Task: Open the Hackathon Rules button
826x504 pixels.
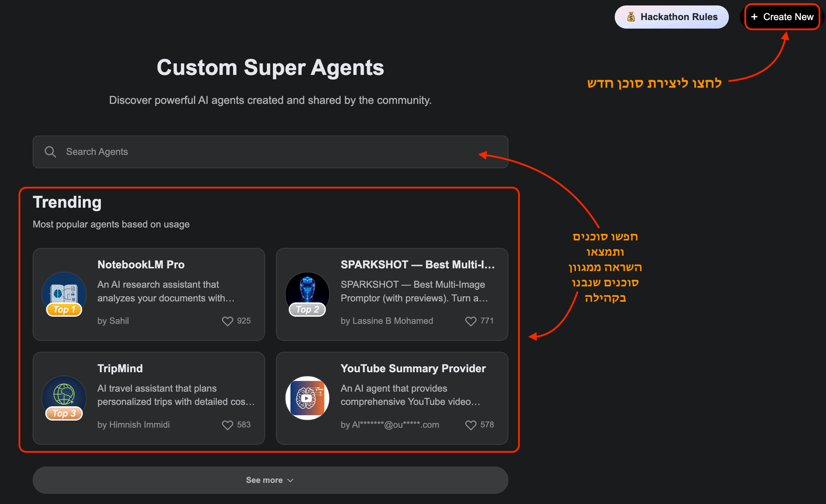Action: [671, 17]
